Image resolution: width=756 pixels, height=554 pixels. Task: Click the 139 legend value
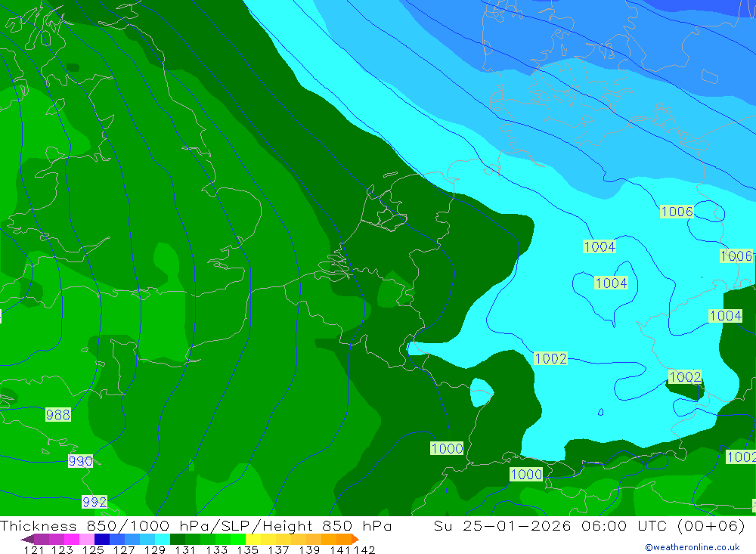(309, 550)
